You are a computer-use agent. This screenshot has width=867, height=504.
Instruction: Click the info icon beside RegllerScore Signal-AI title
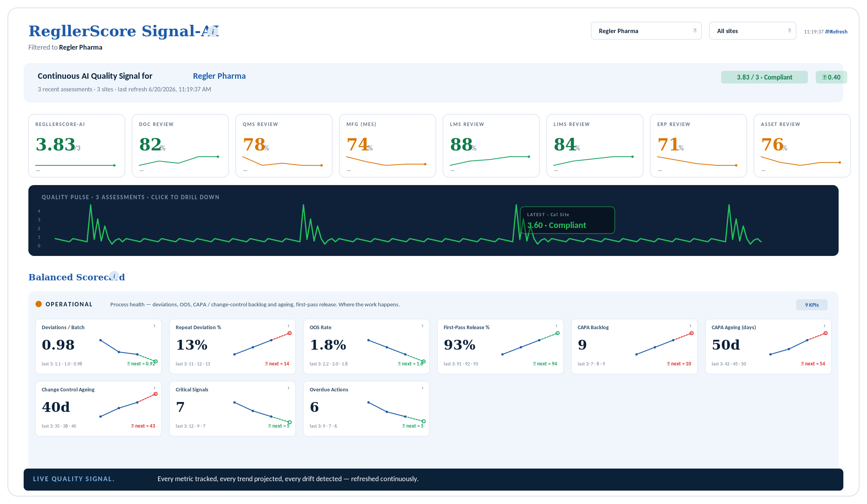(213, 31)
